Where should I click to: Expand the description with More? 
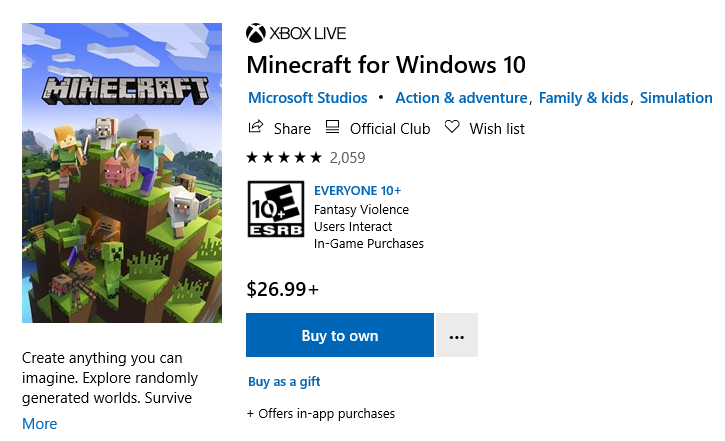point(40,423)
